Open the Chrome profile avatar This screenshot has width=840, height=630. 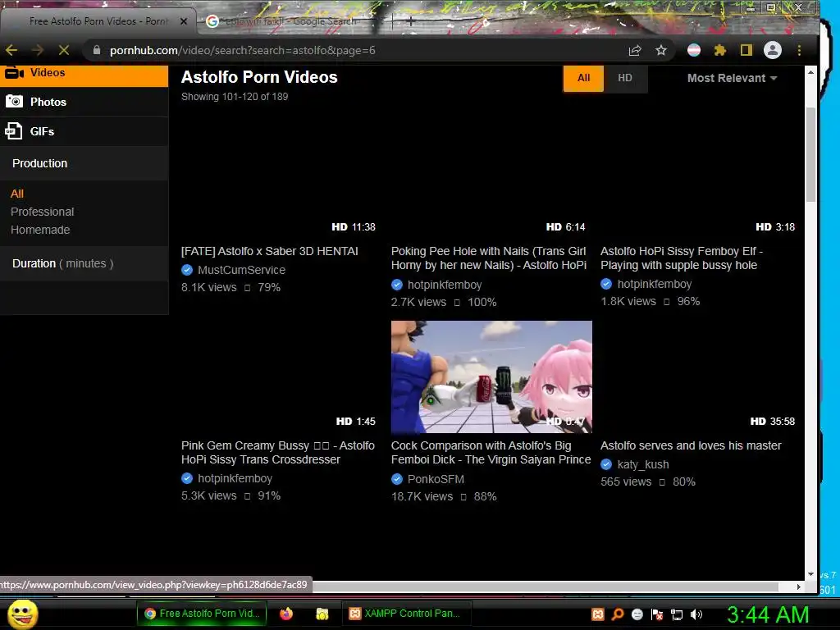coord(773,50)
